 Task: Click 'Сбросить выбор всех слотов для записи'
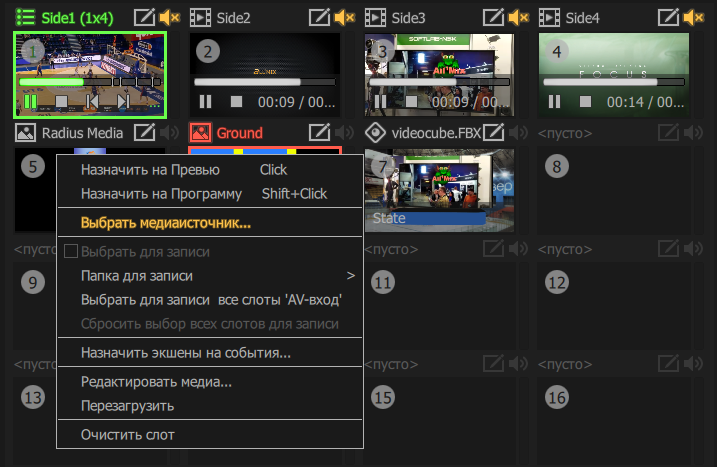[x=210, y=323]
